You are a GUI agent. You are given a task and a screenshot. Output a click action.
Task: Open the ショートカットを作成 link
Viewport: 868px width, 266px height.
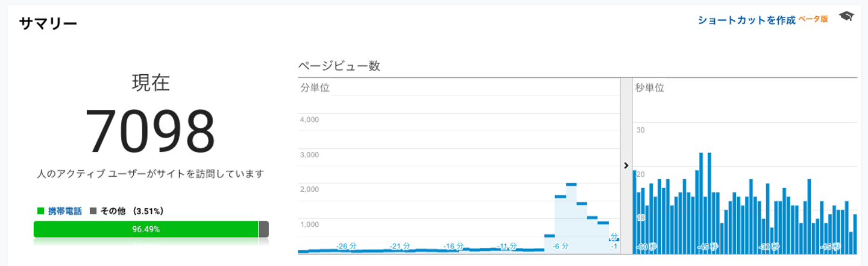click(x=746, y=20)
